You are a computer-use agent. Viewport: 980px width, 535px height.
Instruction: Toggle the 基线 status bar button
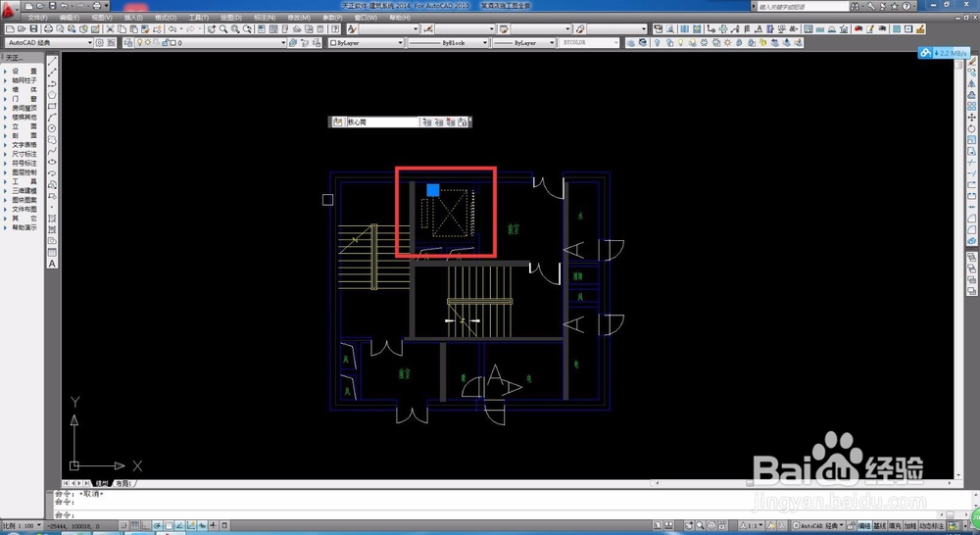coord(880,525)
